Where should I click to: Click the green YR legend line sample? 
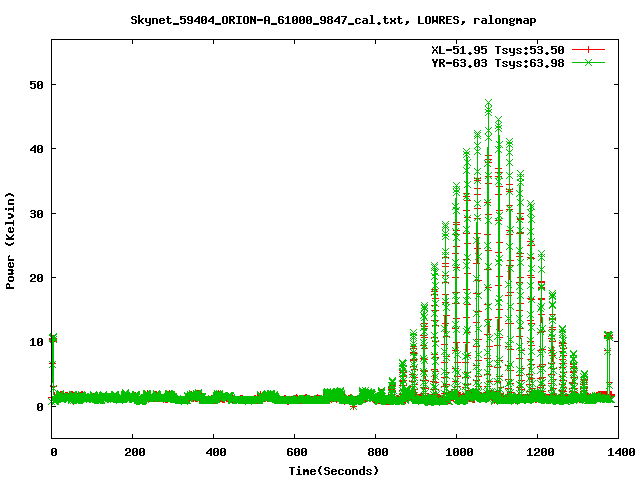[588, 63]
